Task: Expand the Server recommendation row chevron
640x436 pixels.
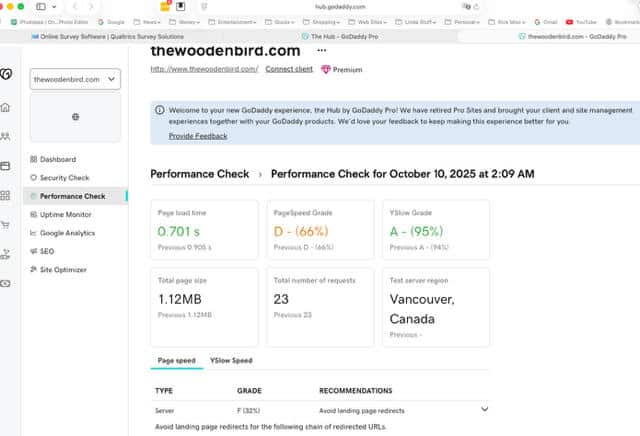Action: (484, 409)
